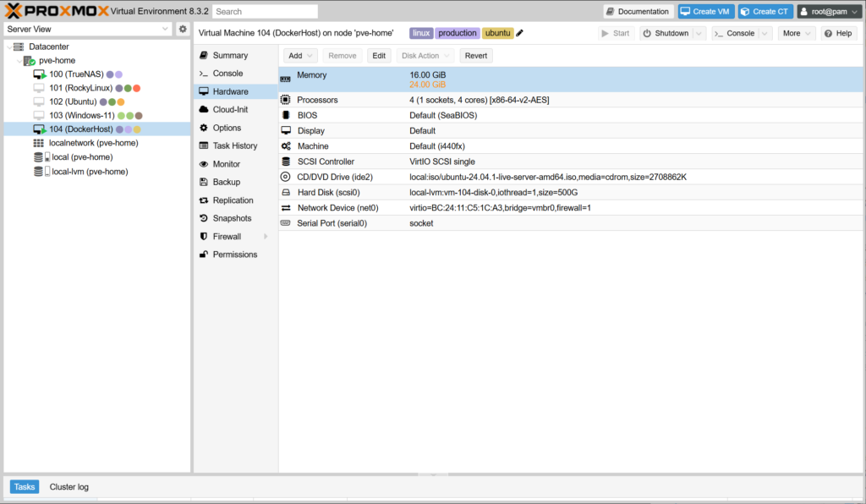Click the gear icon beside Server View
This screenshot has height=504, width=866.
183,29
